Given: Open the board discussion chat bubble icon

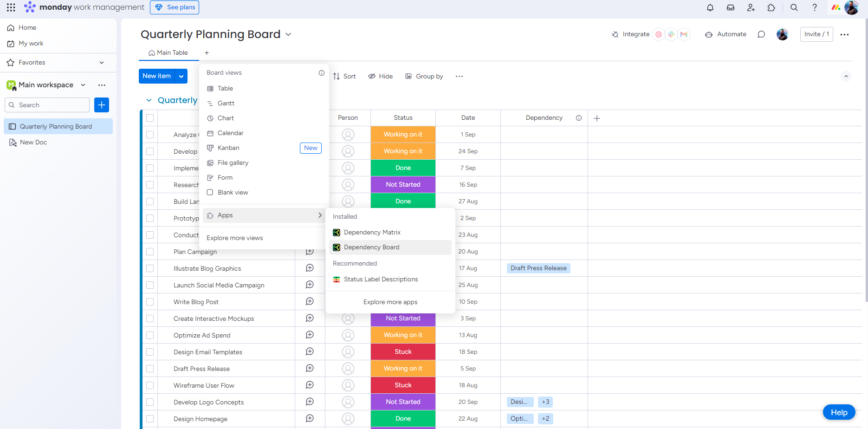Looking at the screenshot, I should [761, 34].
